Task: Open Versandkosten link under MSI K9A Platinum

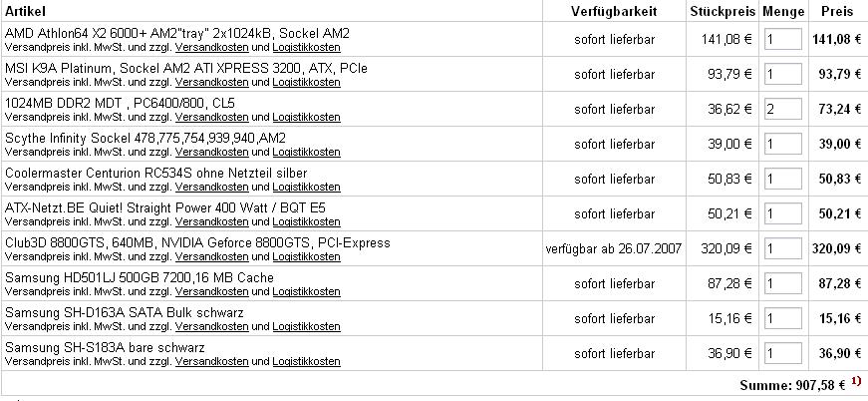Action: [x=211, y=82]
